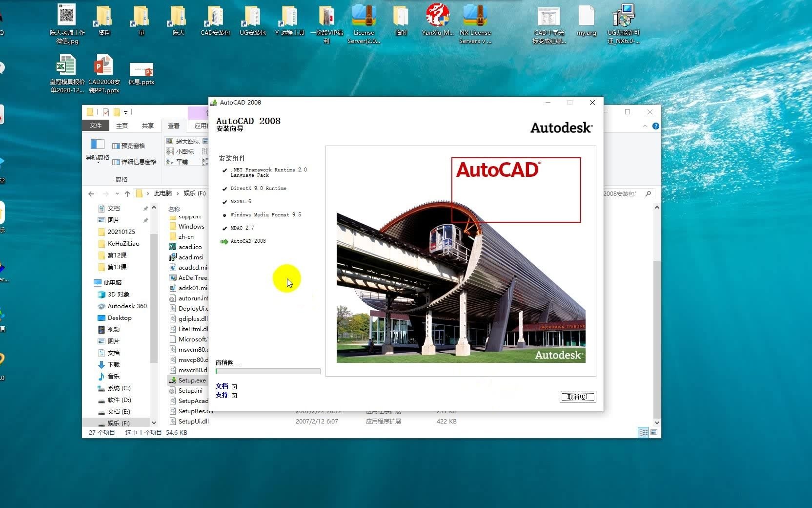
Task: Select Setup.ini in file list
Action: pos(186,391)
